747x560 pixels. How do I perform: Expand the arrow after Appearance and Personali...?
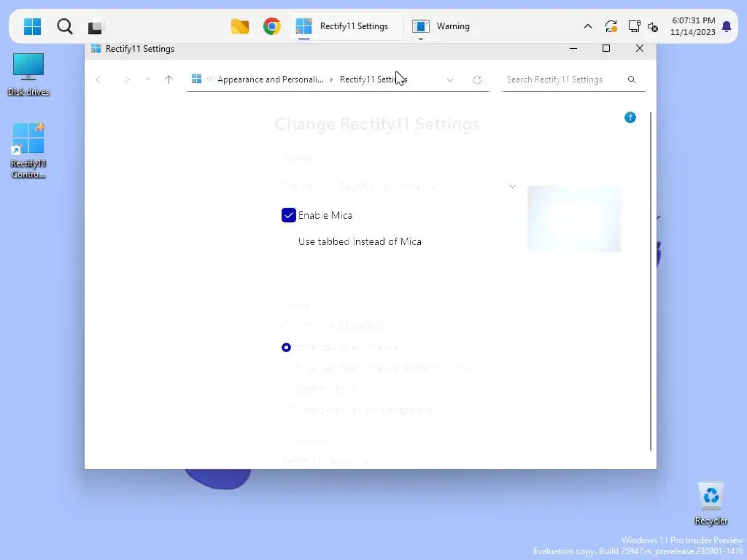coord(331,79)
